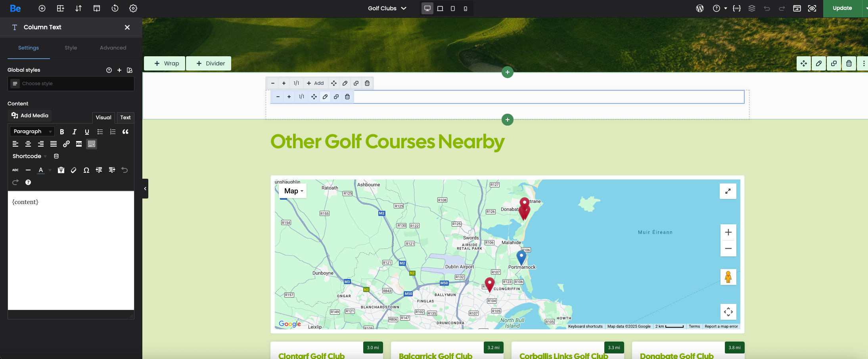
Task: Click the special character Omega icon
Action: tap(86, 170)
